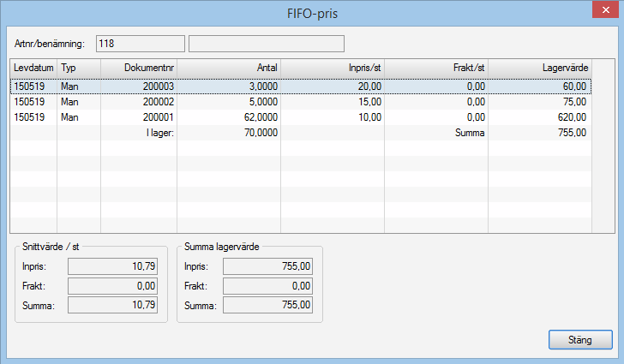Click Summa lagervärde Inpris field showing 755,00
624x364 pixels.
point(268,266)
